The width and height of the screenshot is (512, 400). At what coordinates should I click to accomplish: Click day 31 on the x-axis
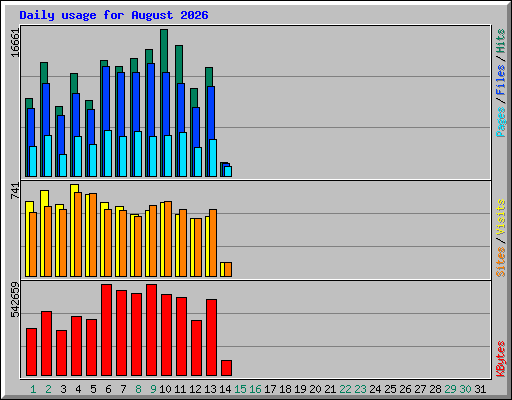click(480, 389)
